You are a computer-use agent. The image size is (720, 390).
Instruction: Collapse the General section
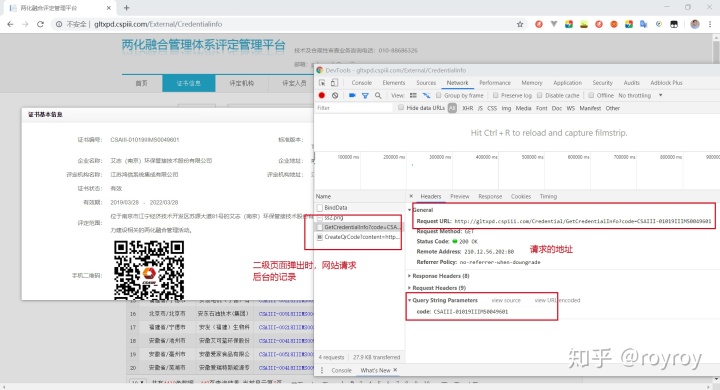[x=410, y=210]
